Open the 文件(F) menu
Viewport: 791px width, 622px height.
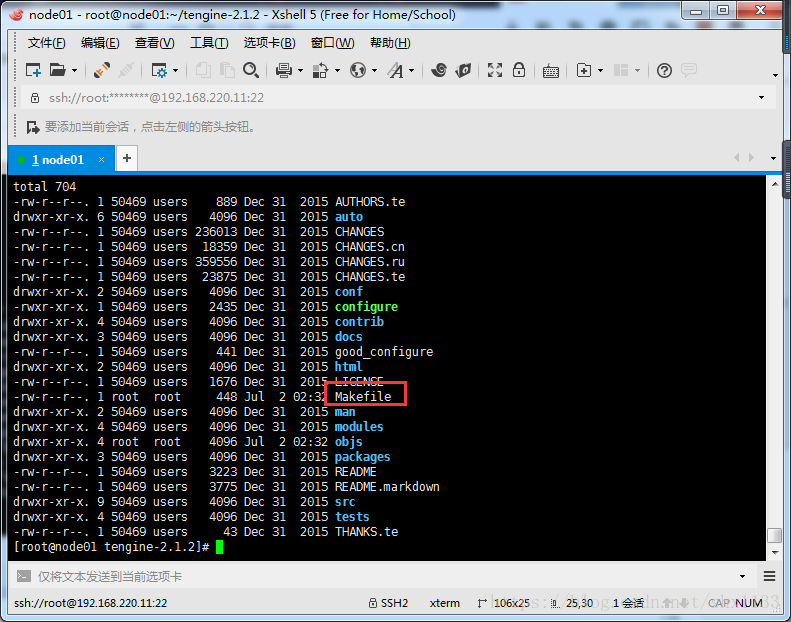coord(46,43)
